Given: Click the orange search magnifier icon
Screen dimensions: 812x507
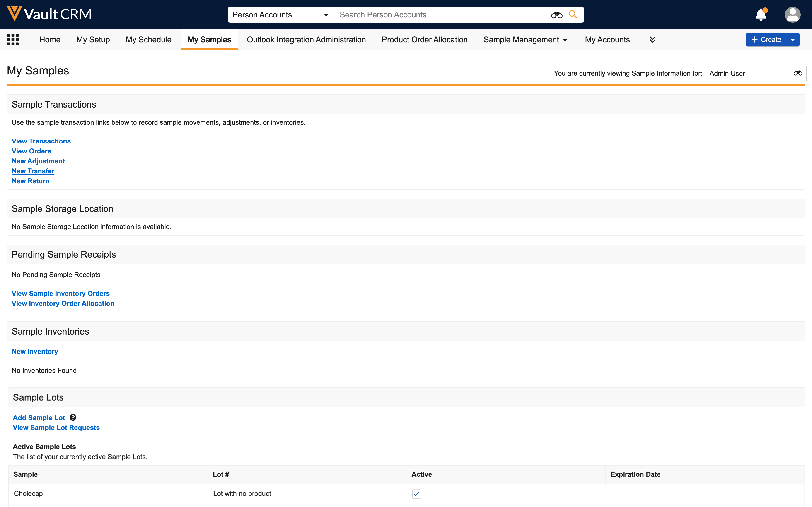Looking at the screenshot, I should pyautogui.click(x=573, y=14).
